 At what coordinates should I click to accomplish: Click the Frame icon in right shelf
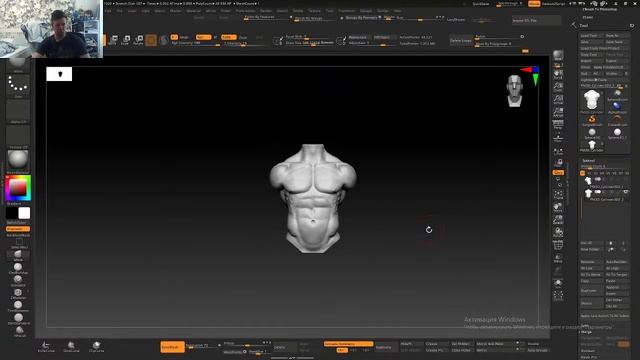(558, 194)
